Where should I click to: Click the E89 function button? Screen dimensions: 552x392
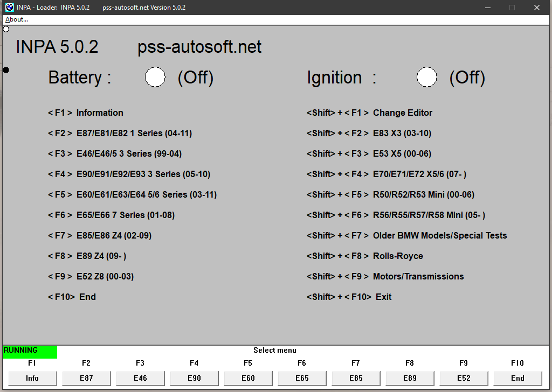[x=410, y=379]
